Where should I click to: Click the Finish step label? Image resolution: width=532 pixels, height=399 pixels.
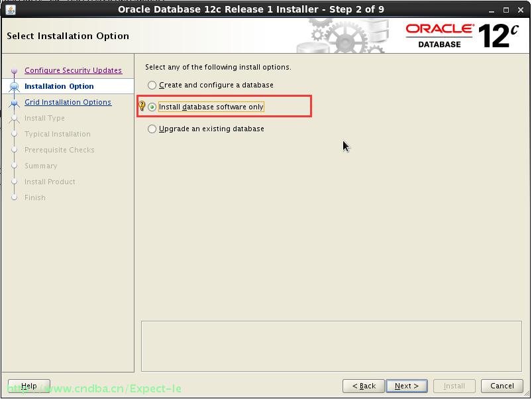pyautogui.click(x=35, y=198)
